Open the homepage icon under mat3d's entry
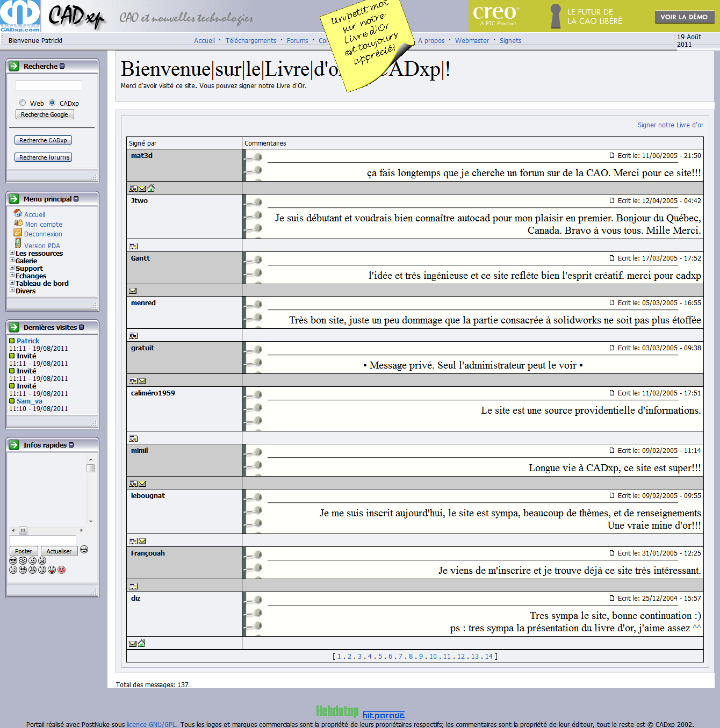 pyautogui.click(x=151, y=189)
